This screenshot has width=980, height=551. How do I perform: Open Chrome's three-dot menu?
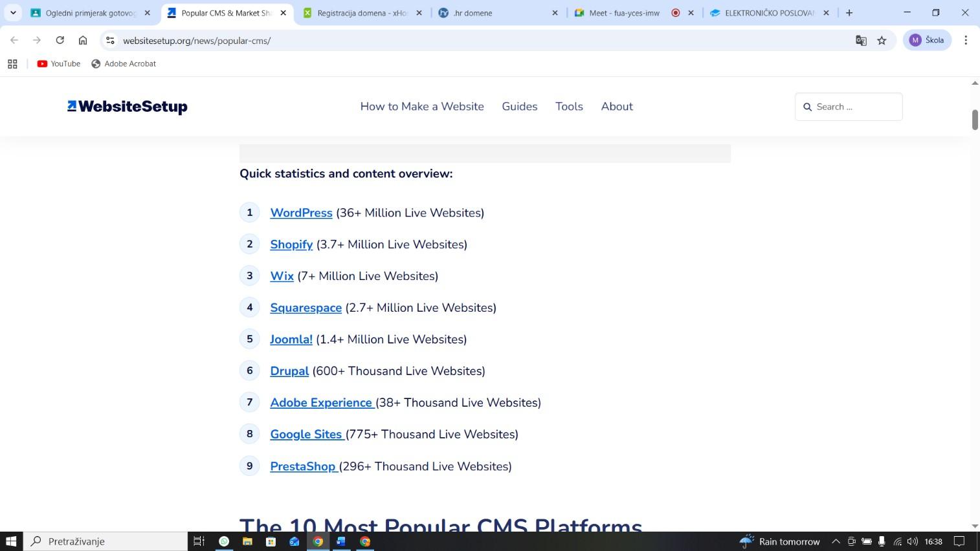(966, 40)
